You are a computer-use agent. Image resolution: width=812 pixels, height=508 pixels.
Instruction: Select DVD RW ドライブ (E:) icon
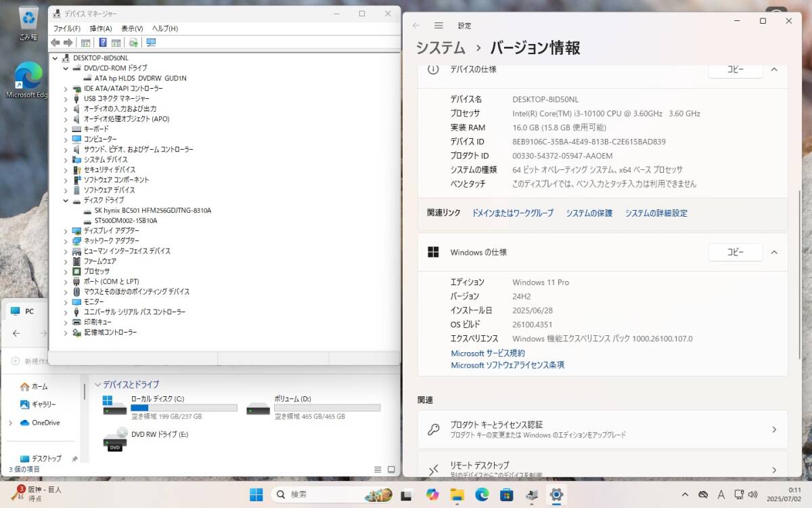coord(115,440)
